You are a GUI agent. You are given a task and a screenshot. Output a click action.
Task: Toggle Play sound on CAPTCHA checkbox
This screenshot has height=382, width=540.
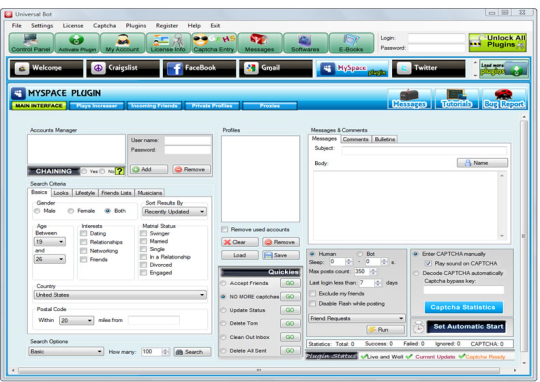coord(428,264)
